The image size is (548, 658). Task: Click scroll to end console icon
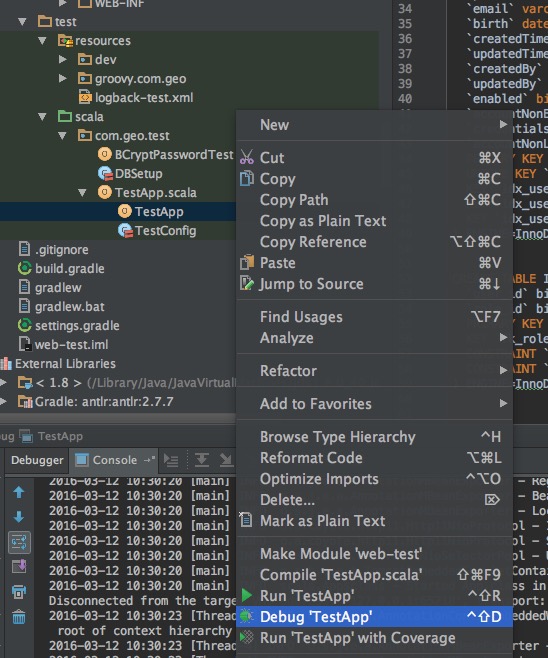(19, 567)
